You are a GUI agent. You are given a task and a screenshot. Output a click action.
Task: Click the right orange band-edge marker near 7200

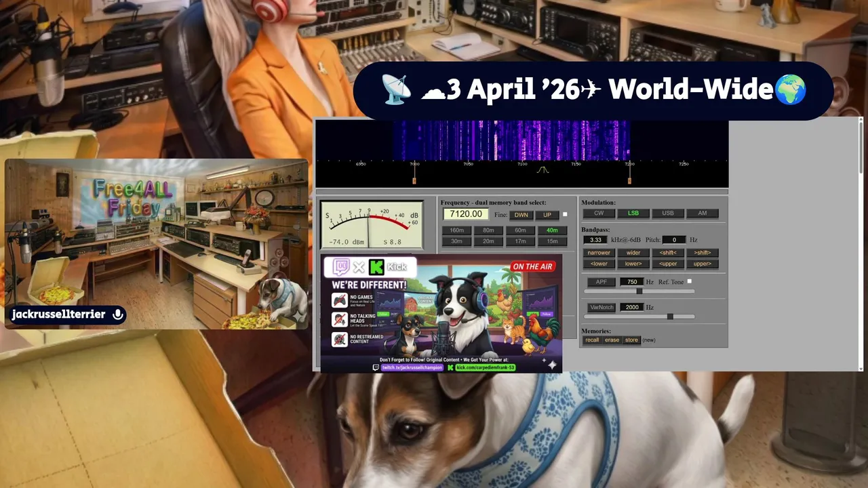pyautogui.click(x=629, y=180)
